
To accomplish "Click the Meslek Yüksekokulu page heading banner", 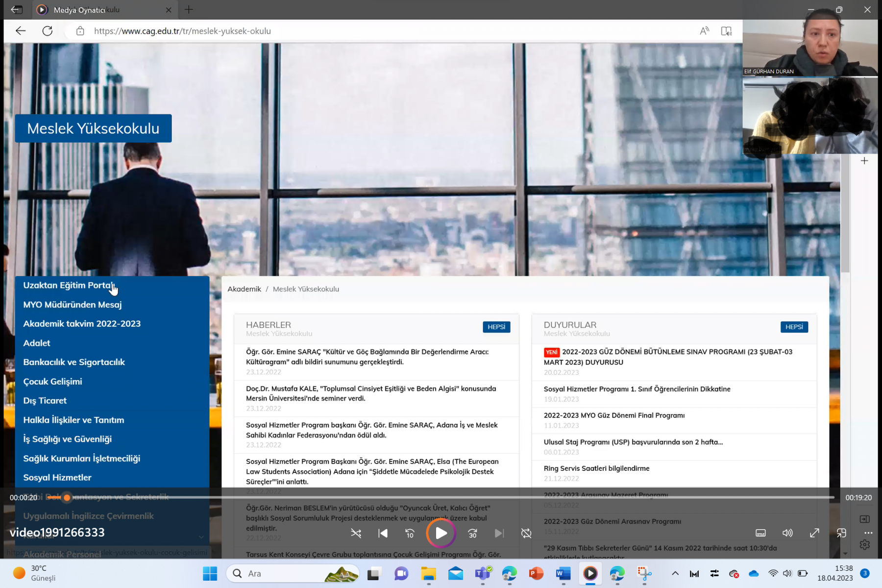I will pos(93,128).
